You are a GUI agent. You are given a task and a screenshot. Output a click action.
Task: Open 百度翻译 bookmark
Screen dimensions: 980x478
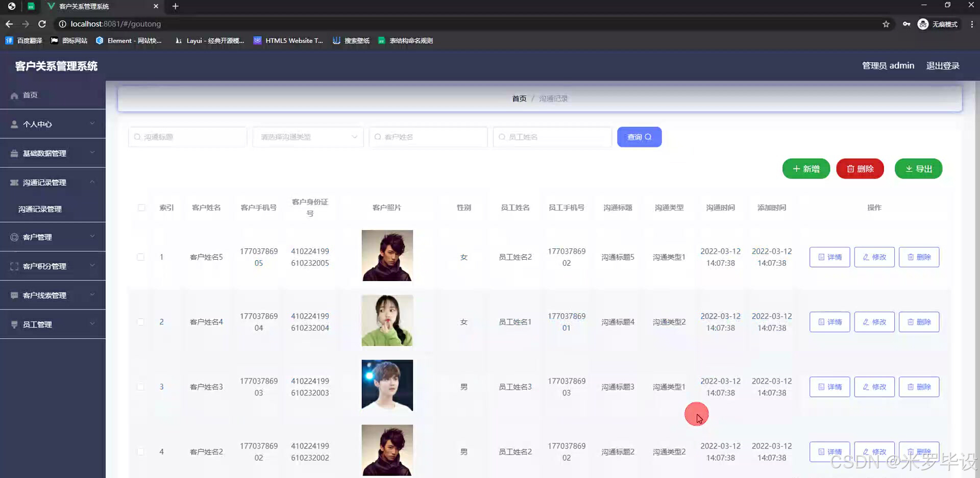pyautogui.click(x=24, y=40)
